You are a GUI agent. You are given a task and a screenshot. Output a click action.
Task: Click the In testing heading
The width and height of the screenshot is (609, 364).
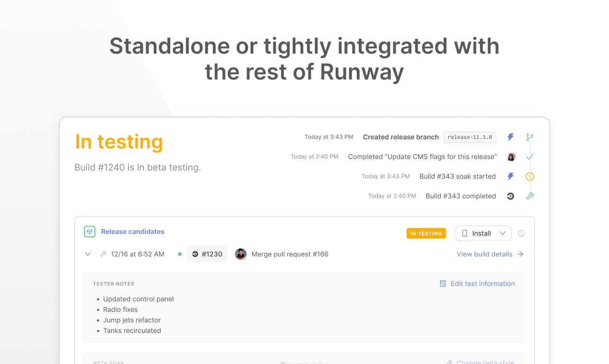[x=119, y=142]
